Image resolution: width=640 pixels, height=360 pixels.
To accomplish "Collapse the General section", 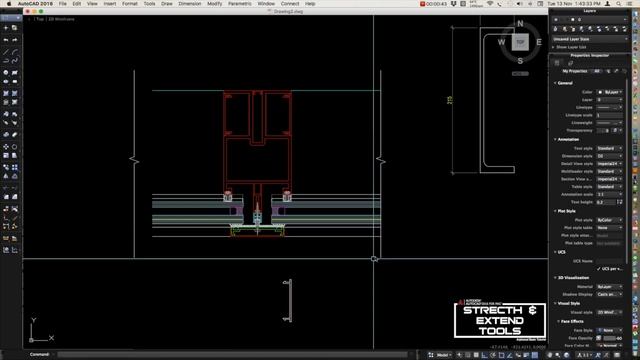I will pos(555,83).
